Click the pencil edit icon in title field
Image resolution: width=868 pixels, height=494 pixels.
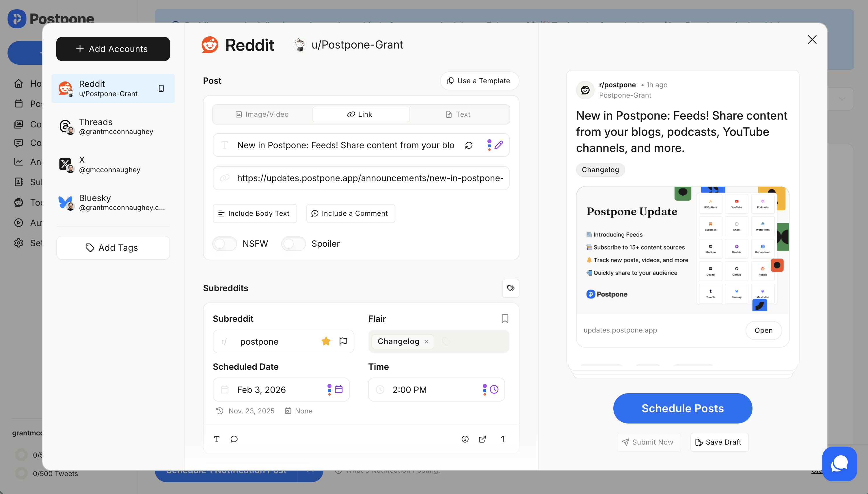(x=498, y=145)
